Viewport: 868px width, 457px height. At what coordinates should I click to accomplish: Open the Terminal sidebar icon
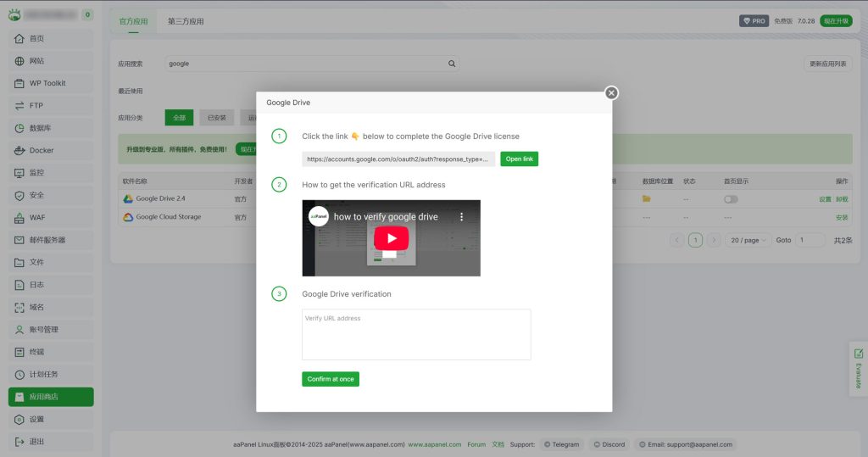click(x=19, y=352)
